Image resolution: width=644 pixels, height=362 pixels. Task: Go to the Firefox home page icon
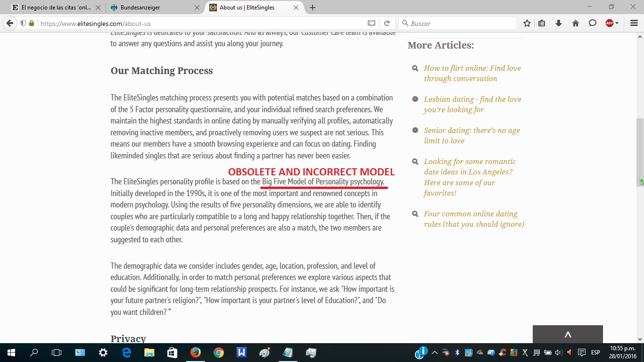[576, 23]
